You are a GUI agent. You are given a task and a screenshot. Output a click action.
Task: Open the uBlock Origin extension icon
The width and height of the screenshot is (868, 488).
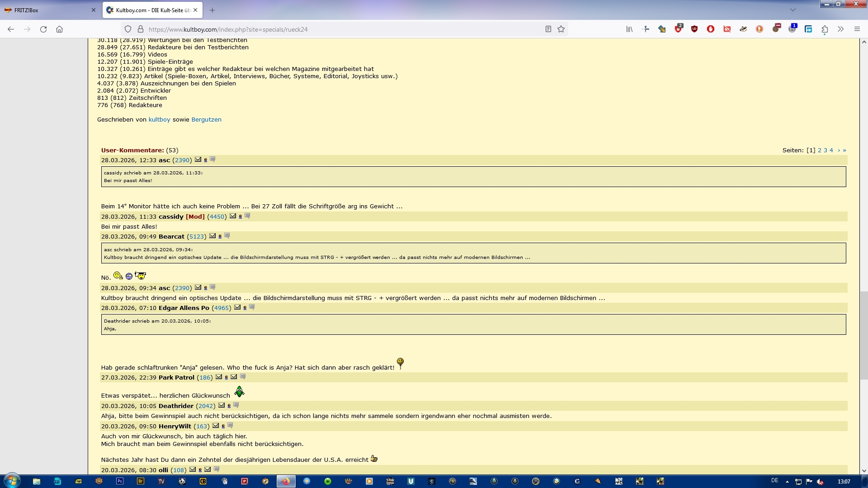694,29
